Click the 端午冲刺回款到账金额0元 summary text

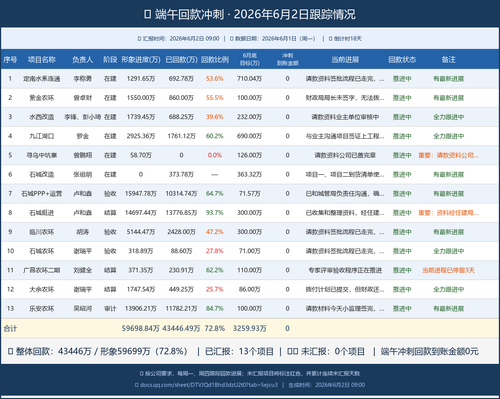(x=430, y=351)
